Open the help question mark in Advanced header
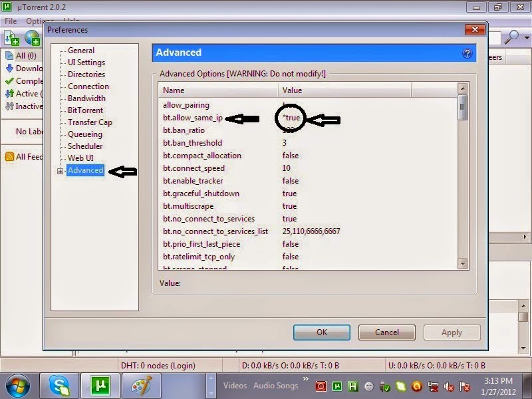This screenshot has width=532, height=399. point(467,53)
